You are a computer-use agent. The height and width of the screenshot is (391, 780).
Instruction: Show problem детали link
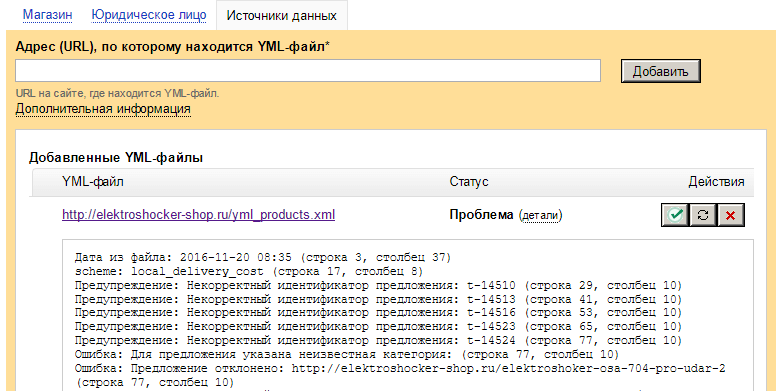click(541, 215)
